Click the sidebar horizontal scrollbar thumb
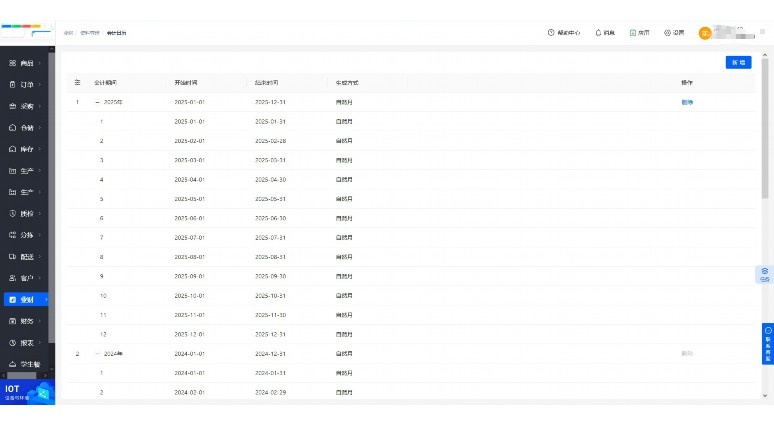This screenshot has height=425, width=774. (21, 376)
